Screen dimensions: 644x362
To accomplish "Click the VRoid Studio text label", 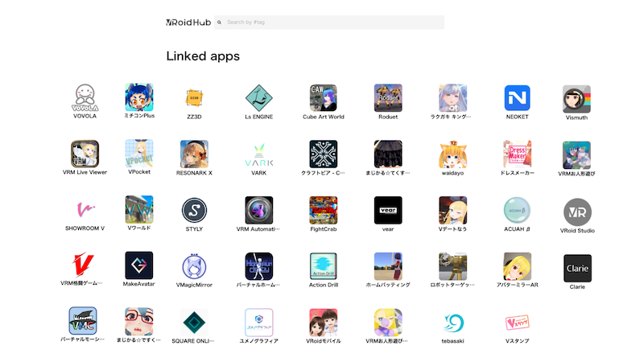I will click(577, 231).
